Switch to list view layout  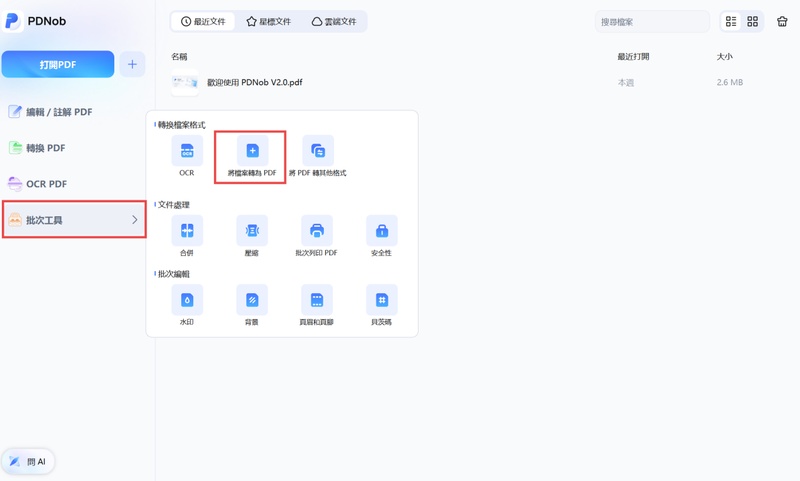[731, 21]
